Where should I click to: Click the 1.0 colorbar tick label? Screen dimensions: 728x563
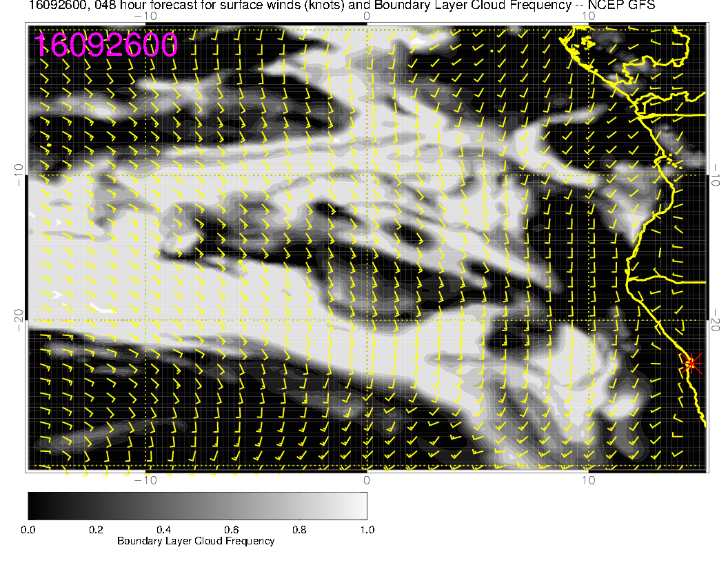367,529
